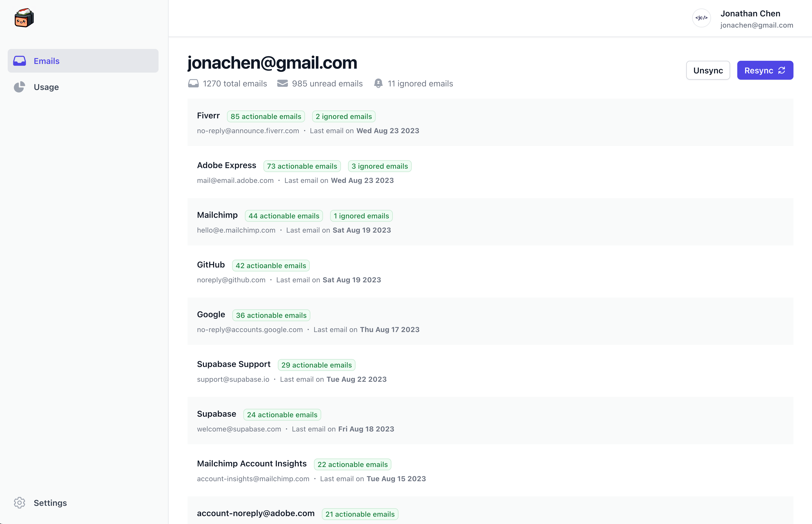Select the Fiverr sender name
Image resolution: width=812 pixels, height=524 pixels.
[x=208, y=116]
